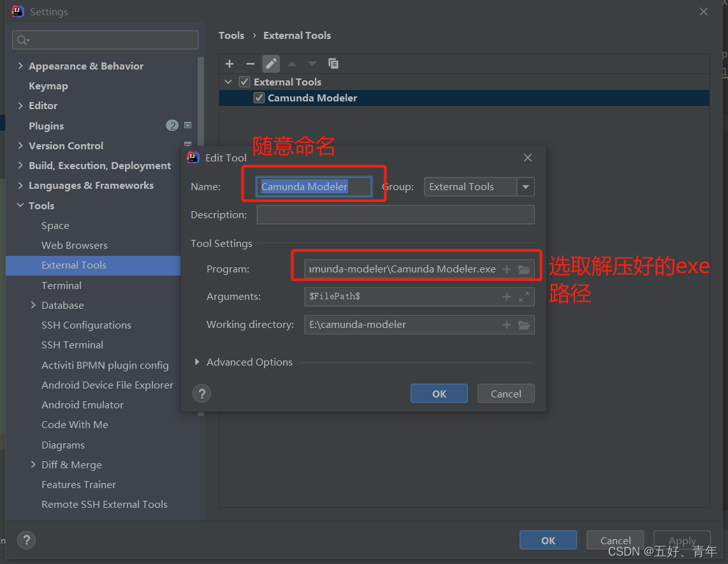This screenshot has width=728, height=564.
Task: Insert macro plus icon in Working directory
Action: [x=507, y=325]
